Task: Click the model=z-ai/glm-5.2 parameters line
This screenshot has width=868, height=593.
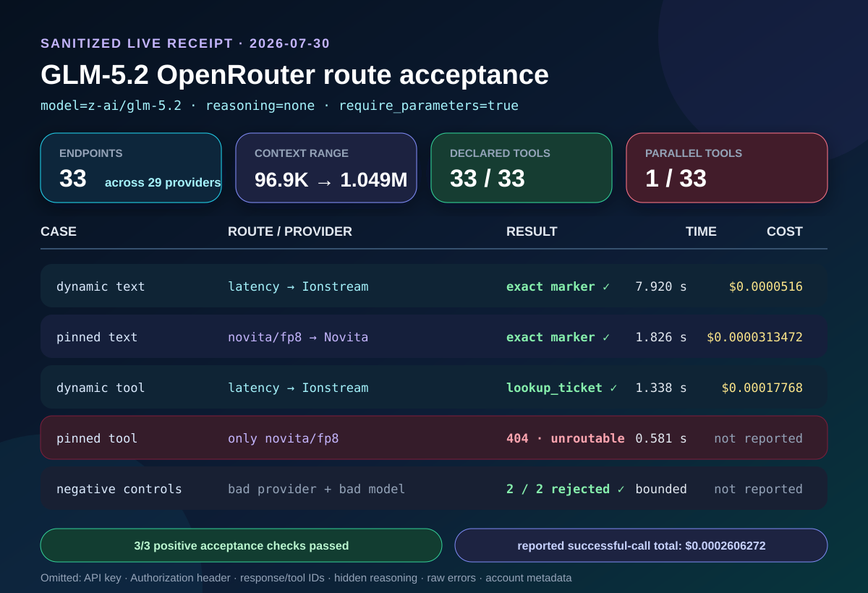Action: [279, 106]
